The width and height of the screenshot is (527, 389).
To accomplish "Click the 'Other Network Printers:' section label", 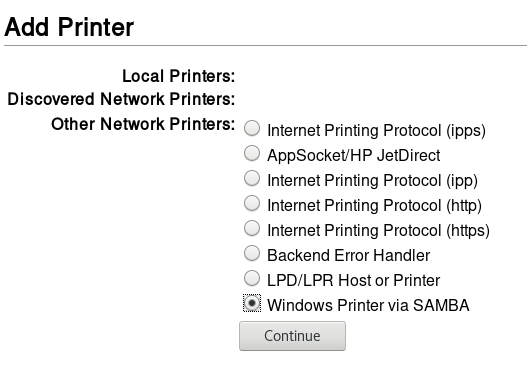I will tap(143, 124).
